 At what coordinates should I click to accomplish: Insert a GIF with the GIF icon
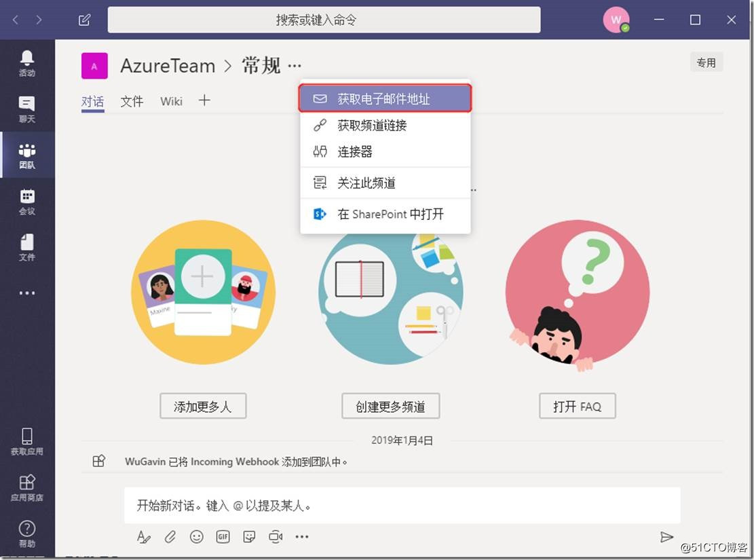tap(223, 536)
